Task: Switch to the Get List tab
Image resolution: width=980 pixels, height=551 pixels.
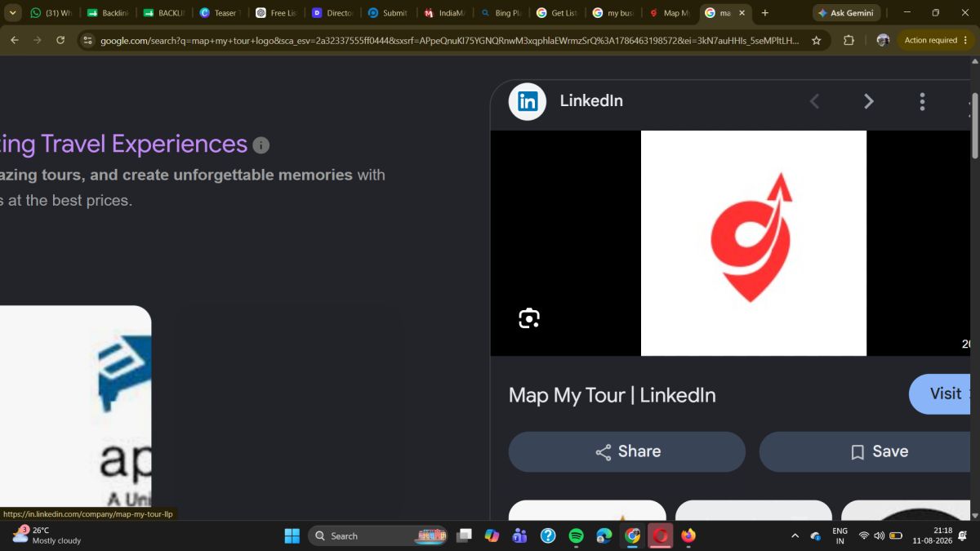Action: [x=556, y=13]
